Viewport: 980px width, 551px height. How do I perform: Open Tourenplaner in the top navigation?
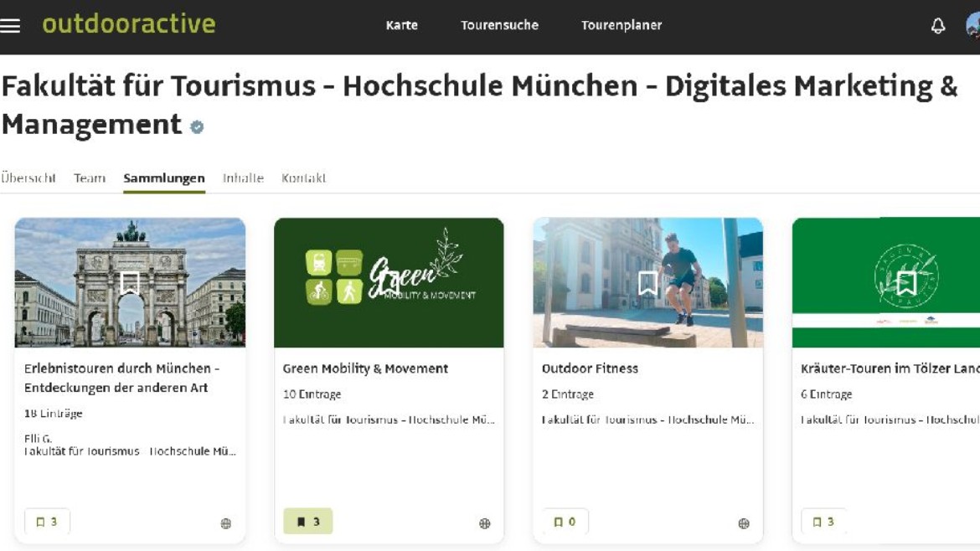pyautogui.click(x=622, y=25)
